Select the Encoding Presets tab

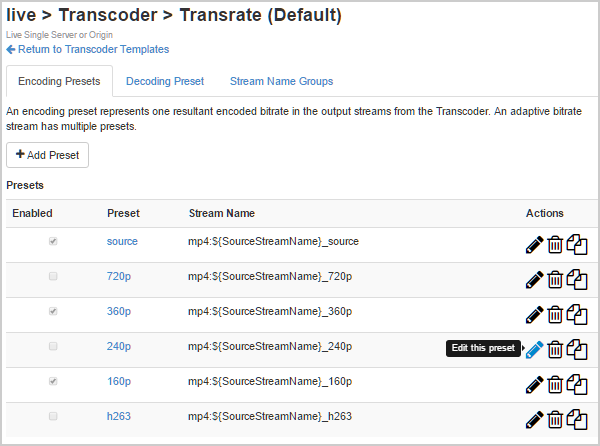[x=59, y=81]
